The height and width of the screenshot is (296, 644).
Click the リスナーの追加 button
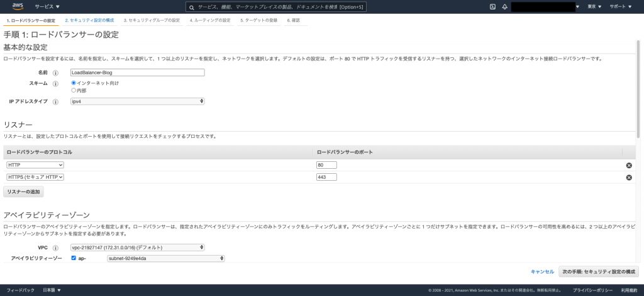tap(23, 192)
